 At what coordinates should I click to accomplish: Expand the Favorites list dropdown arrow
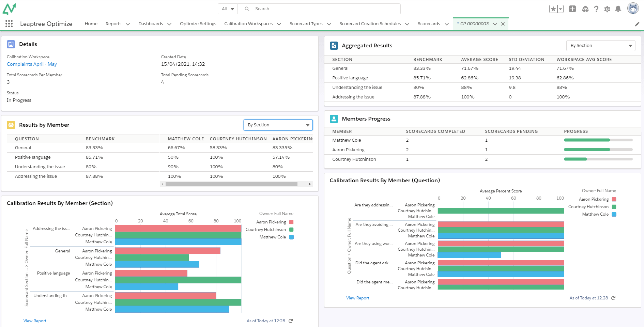(x=561, y=9)
